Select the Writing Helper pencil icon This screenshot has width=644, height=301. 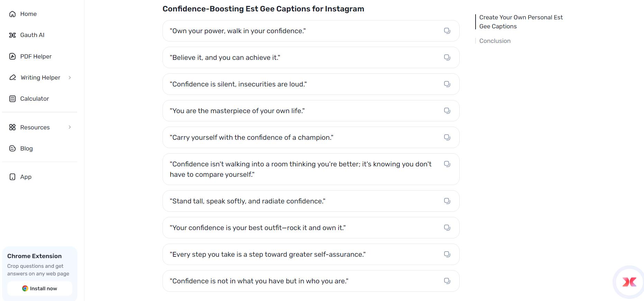pos(12,77)
